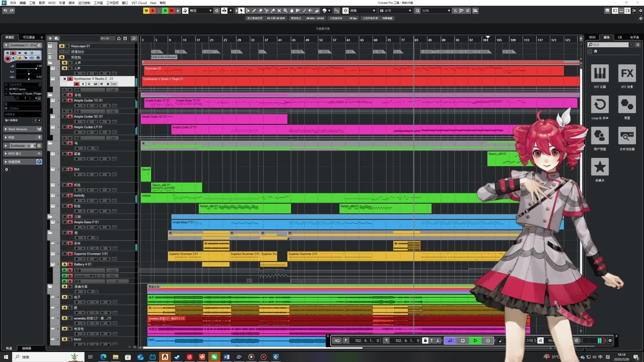
Task: Select the Draw pencil tool
Action: click(x=254, y=11)
